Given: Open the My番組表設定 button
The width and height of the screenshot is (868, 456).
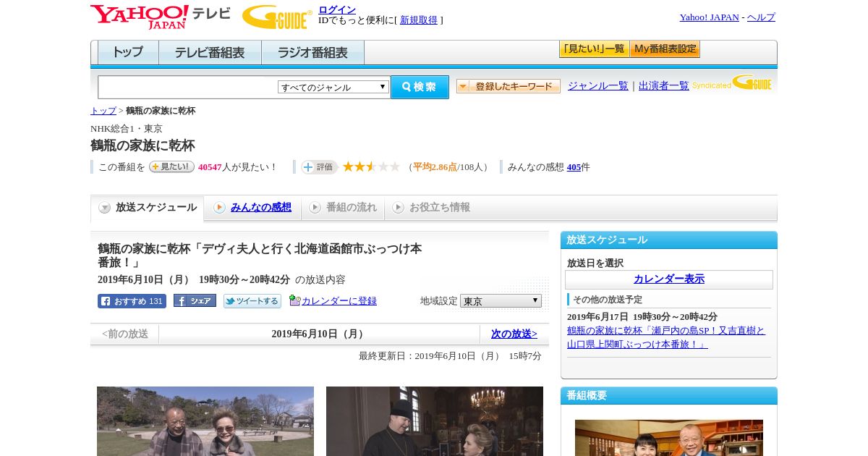Looking at the screenshot, I should click(665, 49).
